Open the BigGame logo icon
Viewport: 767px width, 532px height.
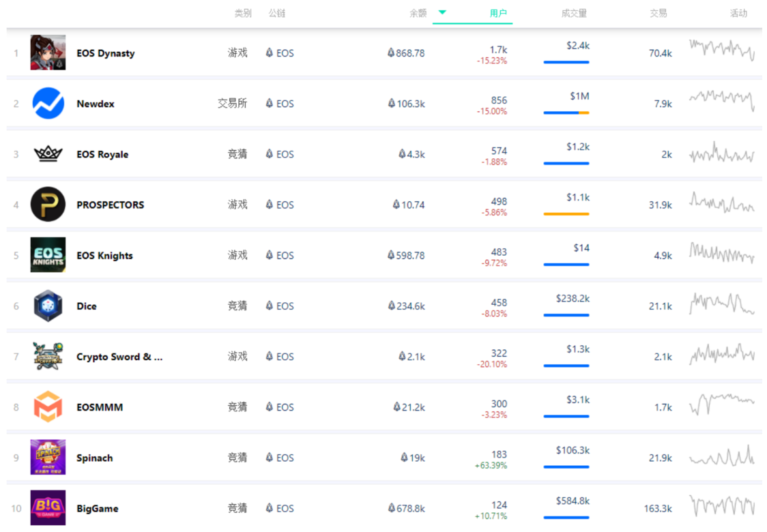point(48,508)
